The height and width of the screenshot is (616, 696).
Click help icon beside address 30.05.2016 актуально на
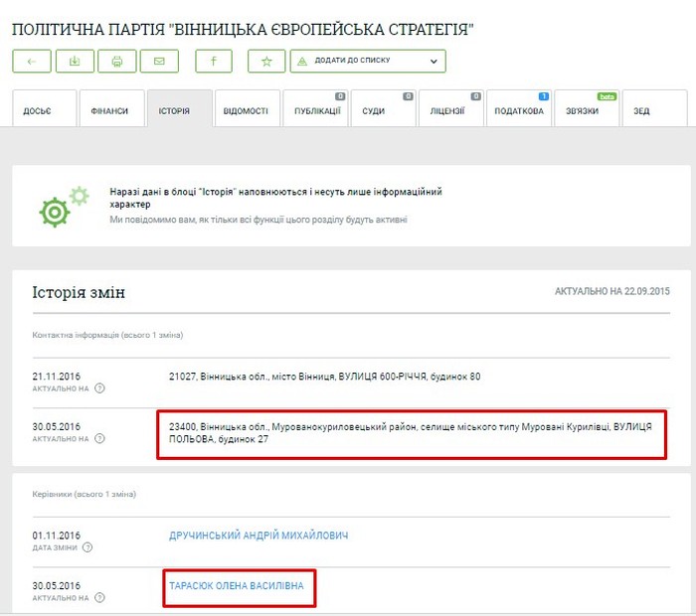coord(99,438)
